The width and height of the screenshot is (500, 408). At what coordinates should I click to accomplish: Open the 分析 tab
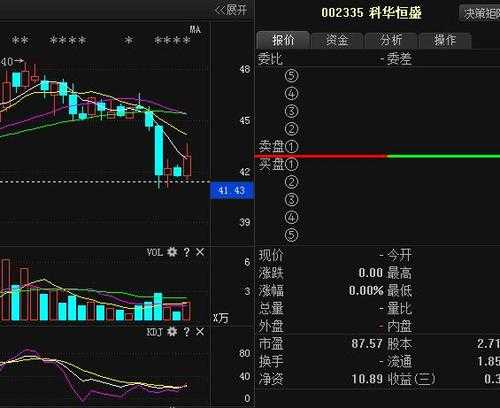(x=391, y=40)
